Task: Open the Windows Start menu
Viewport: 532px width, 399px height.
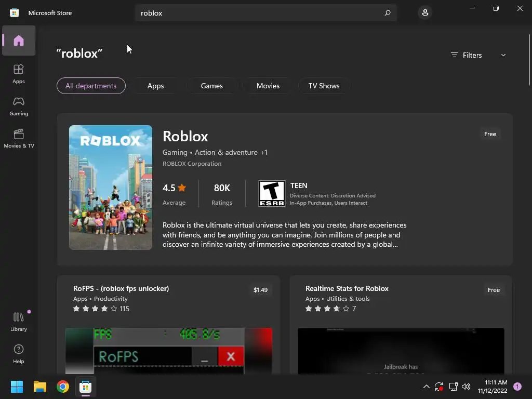Action: click(x=17, y=387)
